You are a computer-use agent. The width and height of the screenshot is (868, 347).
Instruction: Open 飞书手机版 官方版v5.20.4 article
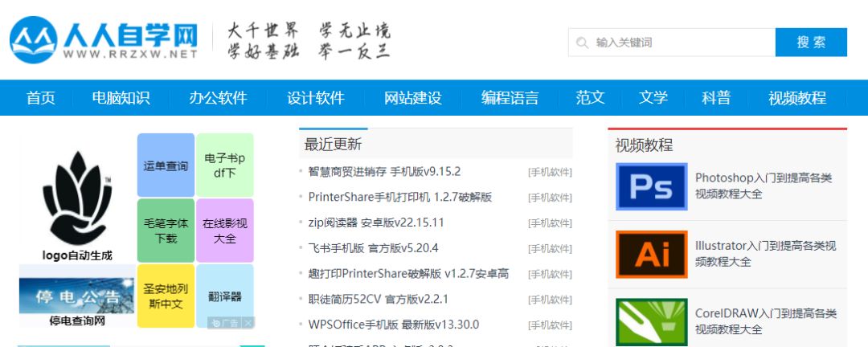point(373,248)
